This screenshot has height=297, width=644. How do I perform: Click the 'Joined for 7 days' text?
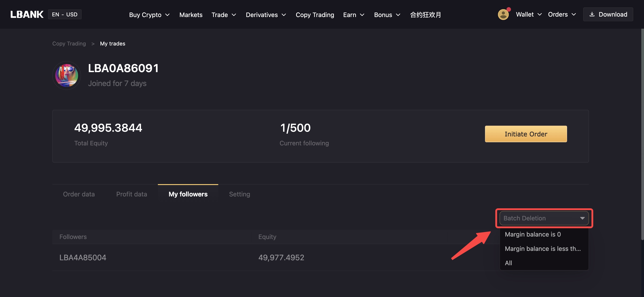point(117,83)
